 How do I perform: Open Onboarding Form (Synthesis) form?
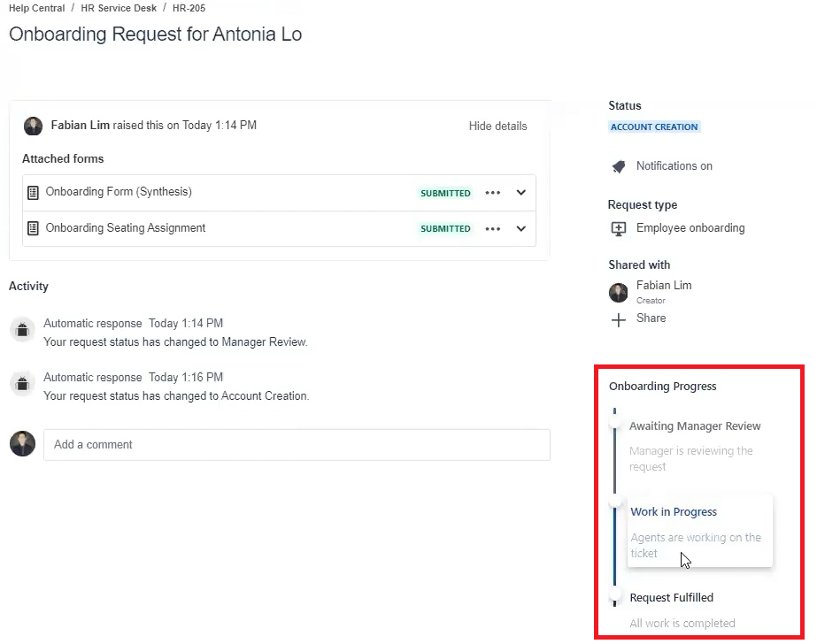[119, 192]
